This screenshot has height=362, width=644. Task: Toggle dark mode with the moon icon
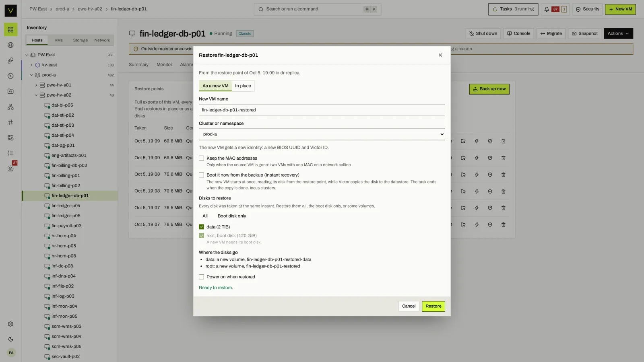10,339
